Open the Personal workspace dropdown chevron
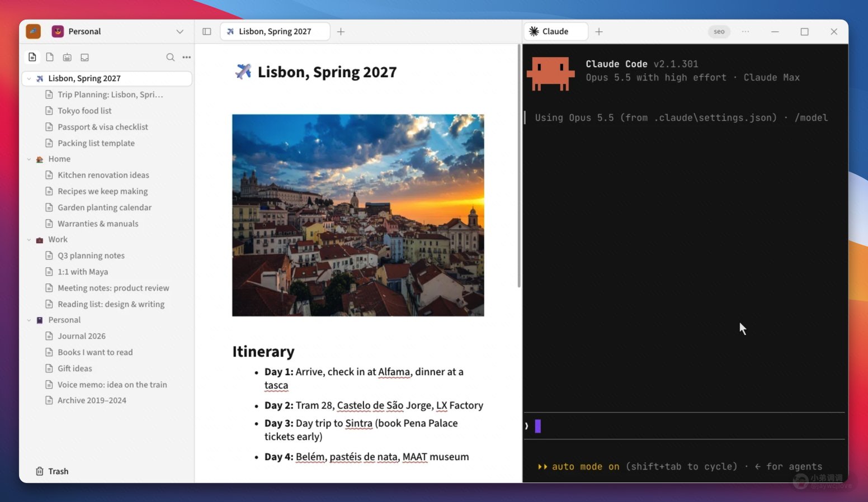The image size is (868, 502). click(180, 31)
